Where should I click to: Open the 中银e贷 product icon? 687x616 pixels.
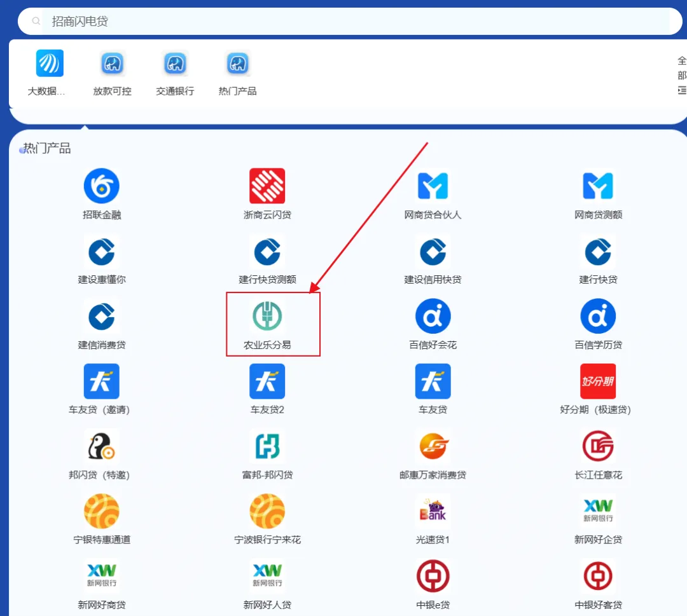(433, 576)
